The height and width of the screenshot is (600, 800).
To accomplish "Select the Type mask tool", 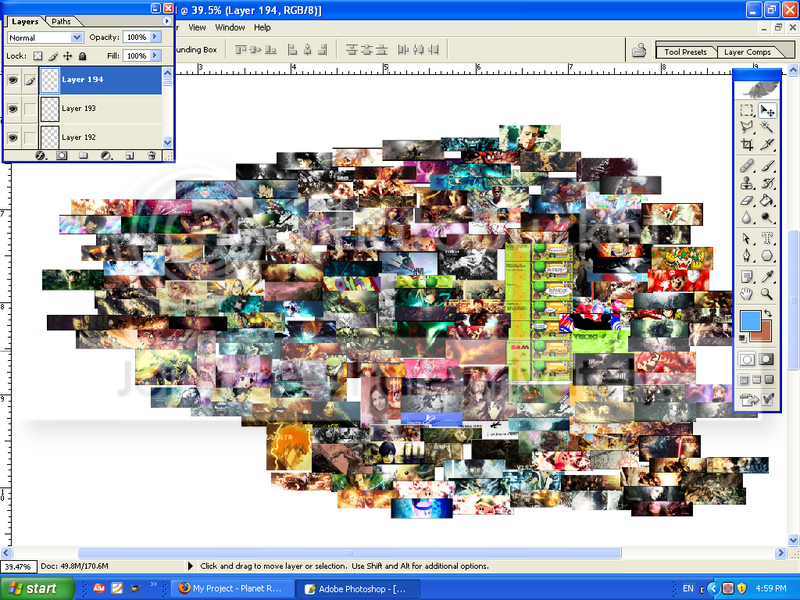I will [767, 238].
